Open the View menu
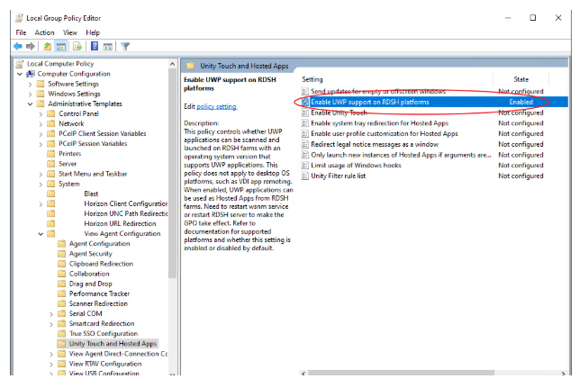 pyautogui.click(x=68, y=32)
